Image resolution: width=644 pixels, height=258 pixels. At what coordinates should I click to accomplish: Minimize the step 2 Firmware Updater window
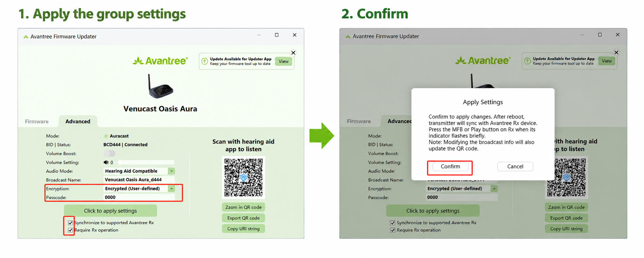[582, 35]
